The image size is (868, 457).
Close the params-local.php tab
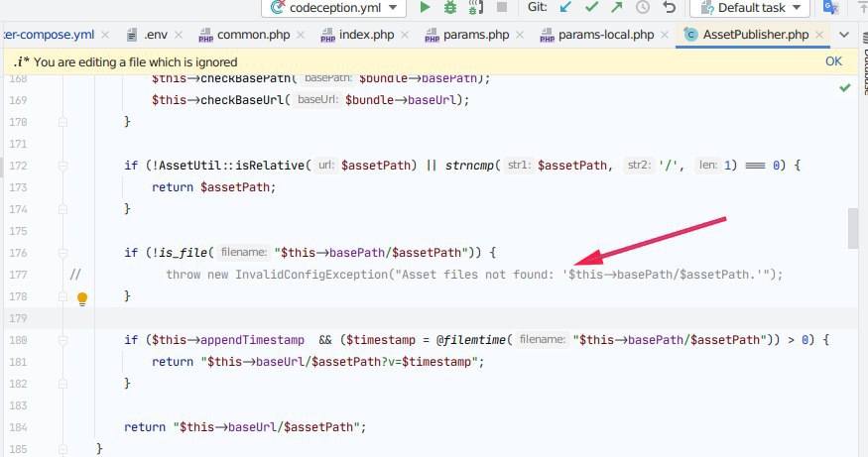[x=665, y=35]
